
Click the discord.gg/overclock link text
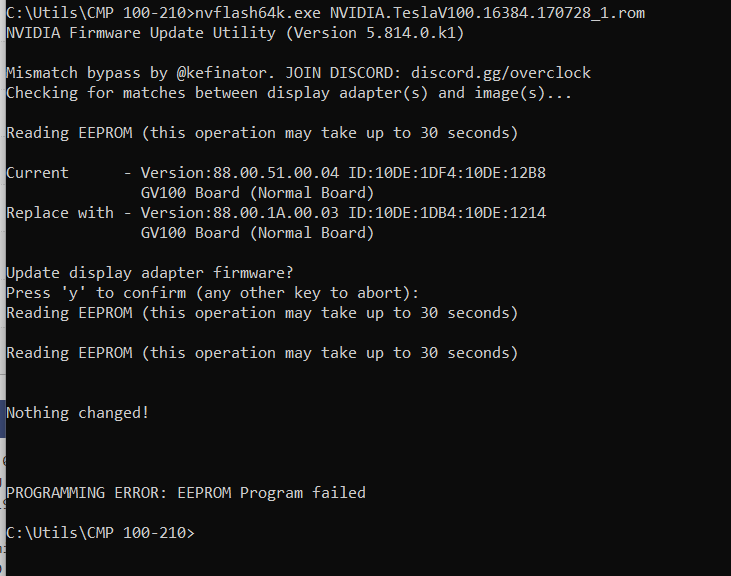(501, 73)
